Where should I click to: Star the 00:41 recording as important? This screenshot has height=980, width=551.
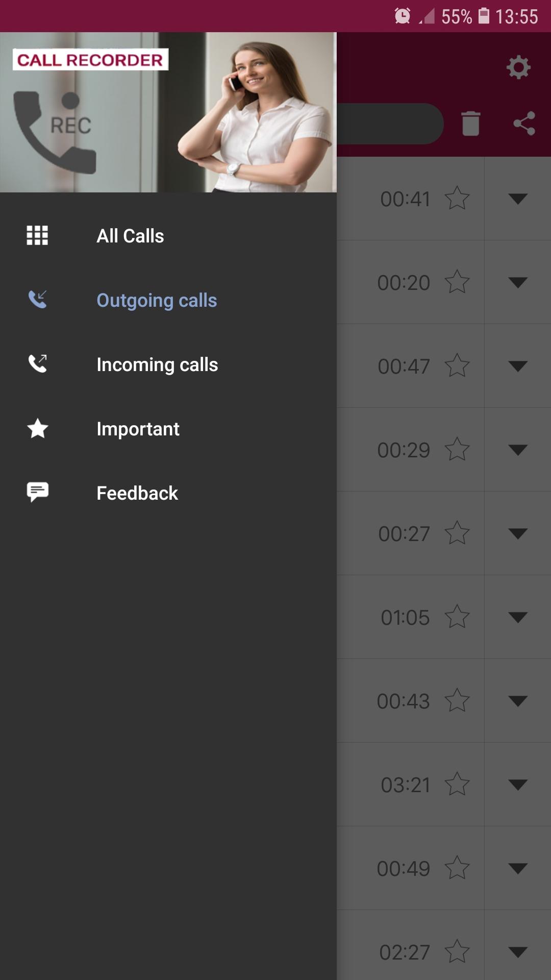tap(457, 199)
